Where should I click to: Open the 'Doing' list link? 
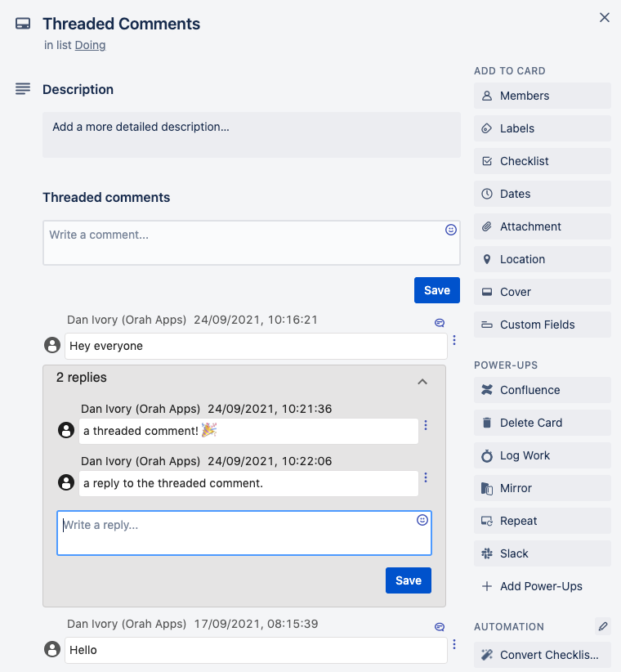(90, 45)
